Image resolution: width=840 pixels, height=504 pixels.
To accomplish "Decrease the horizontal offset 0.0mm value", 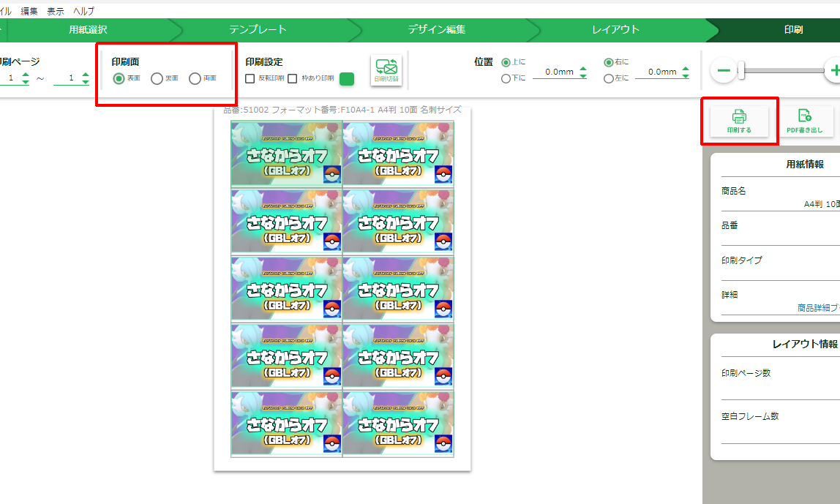I will (686, 76).
